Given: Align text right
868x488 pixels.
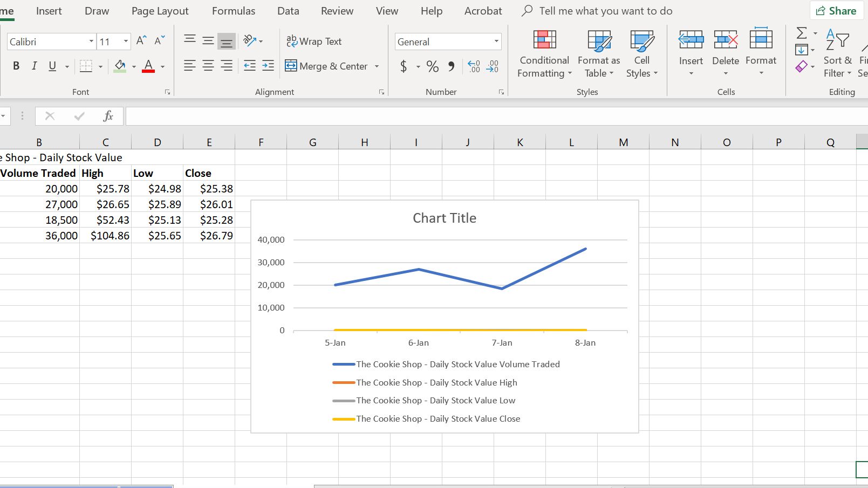Looking at the screenshot, I should click(227, 66).
